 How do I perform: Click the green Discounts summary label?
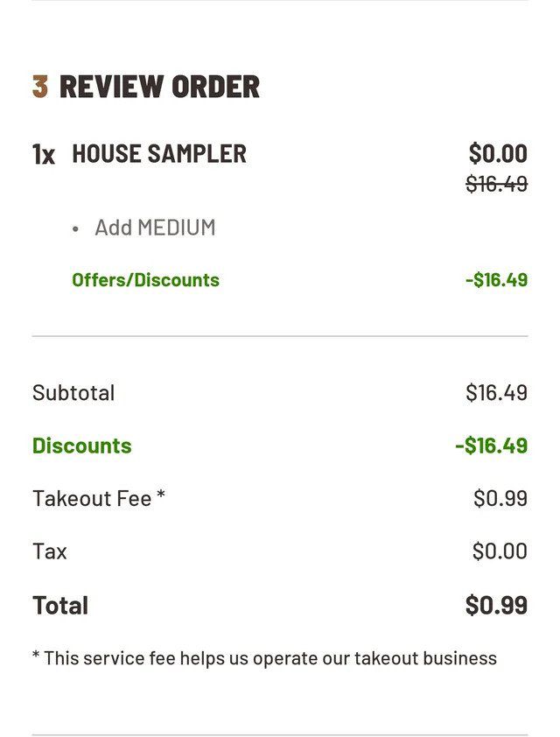[x=82, y=446]
